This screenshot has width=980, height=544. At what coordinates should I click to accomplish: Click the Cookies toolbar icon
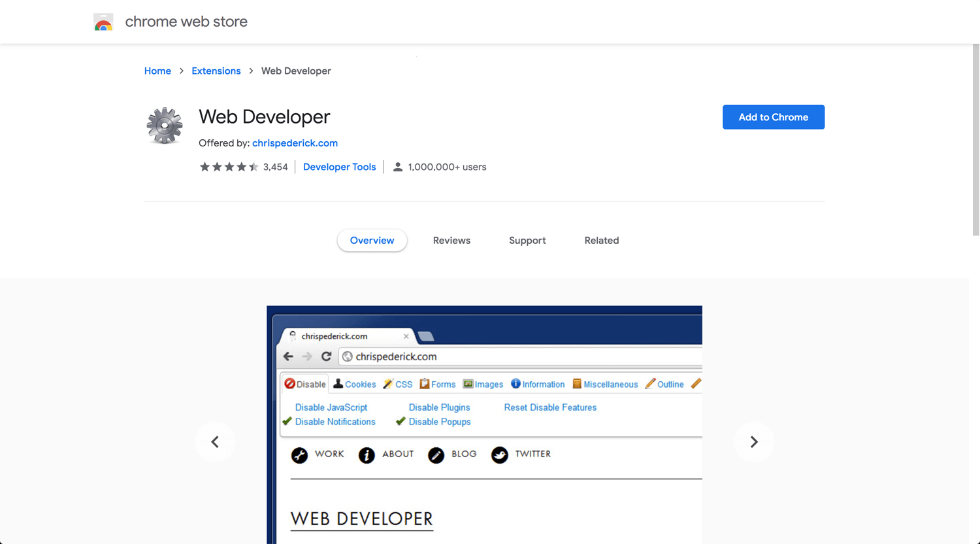tap(338, 384)
